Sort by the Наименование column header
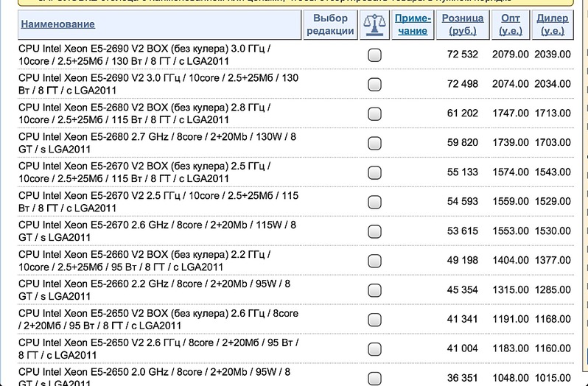The image size is (588, 386). tap(57, 24)
